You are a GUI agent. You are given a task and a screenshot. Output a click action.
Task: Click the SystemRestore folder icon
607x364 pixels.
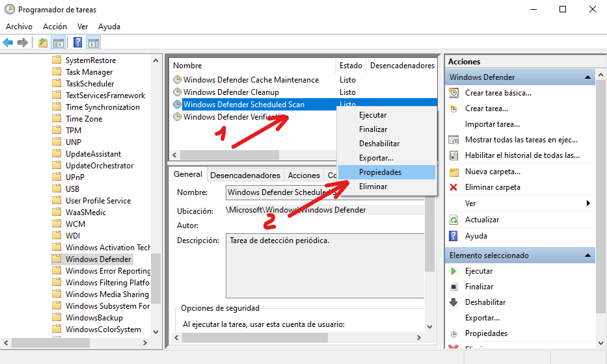pyautogui.click(x=57, y=60)
